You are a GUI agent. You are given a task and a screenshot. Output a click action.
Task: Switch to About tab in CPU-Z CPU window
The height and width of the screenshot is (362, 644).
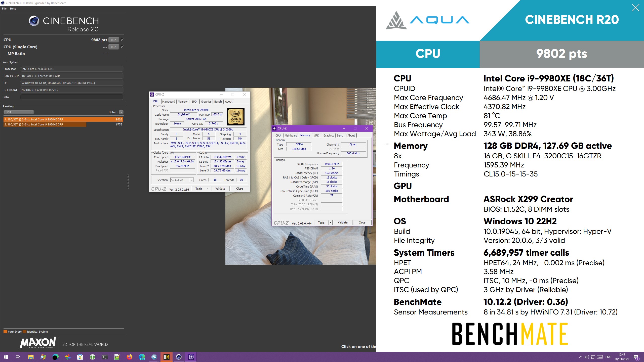tap(229, 102)
